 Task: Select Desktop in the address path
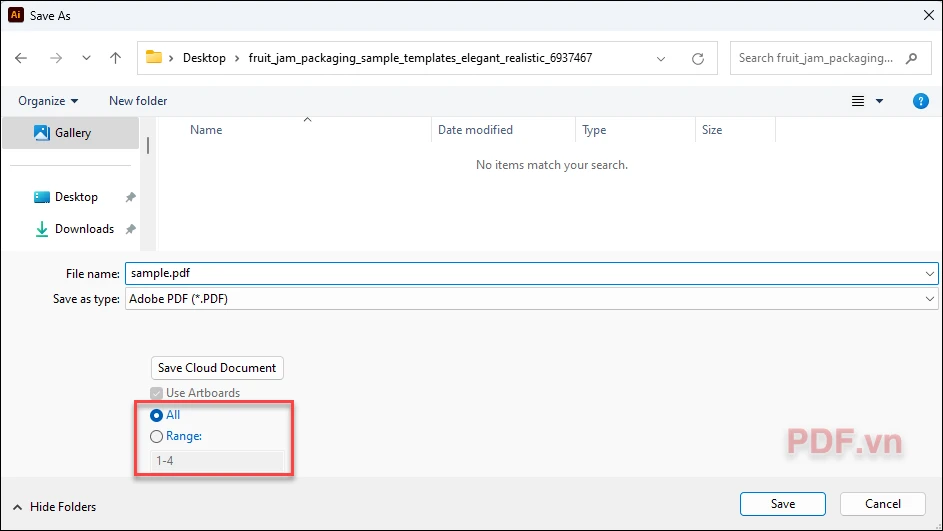pos(204,58)
